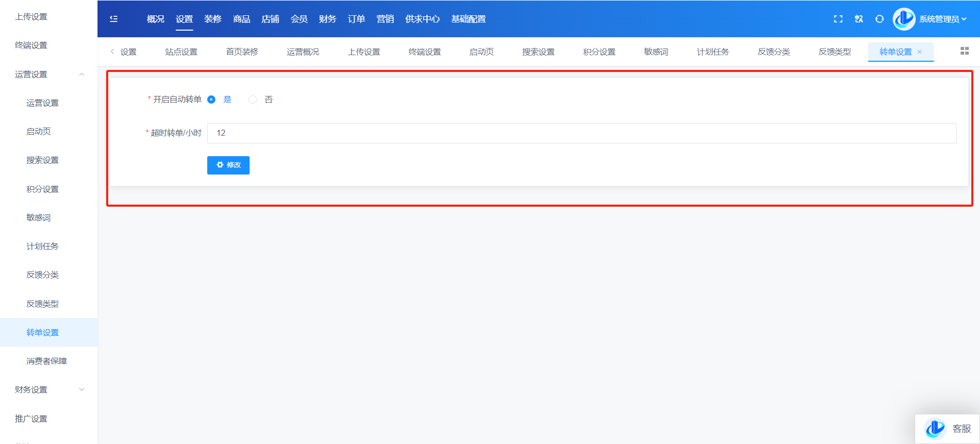The image size is (980, 444).
Task: Click the 修改 button
Action: (228, 165)
